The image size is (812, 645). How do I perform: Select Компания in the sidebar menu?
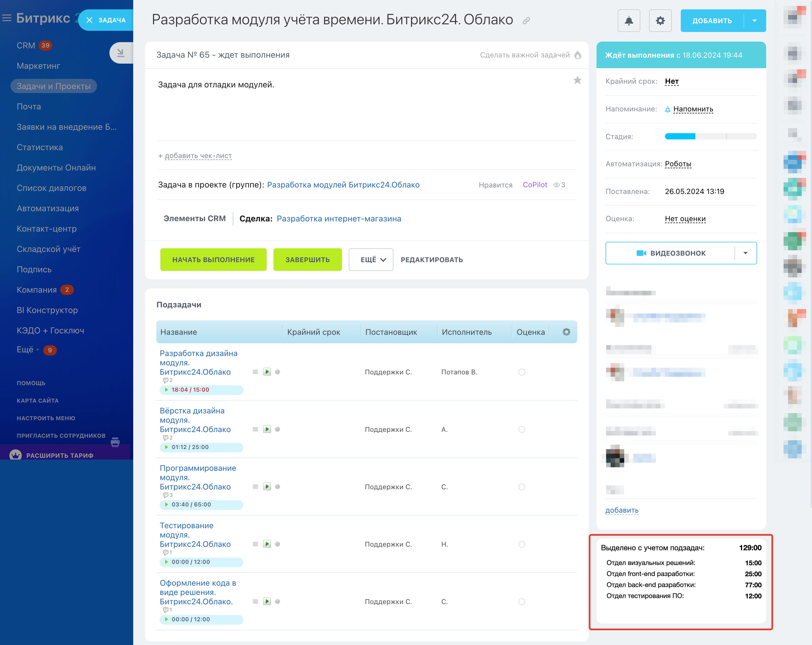tap(36, 290)
